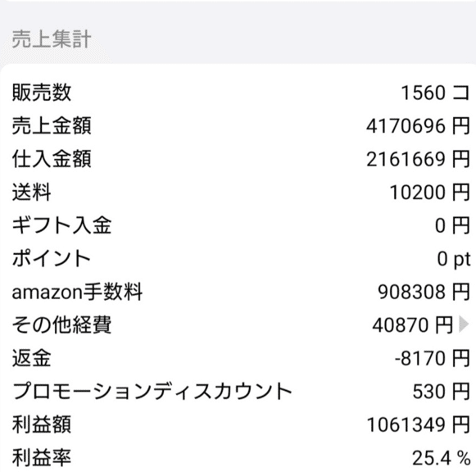Select the 1061349 円 profit amount
Viewport: 476px width, 472px height.
click(x=418, y=424)
